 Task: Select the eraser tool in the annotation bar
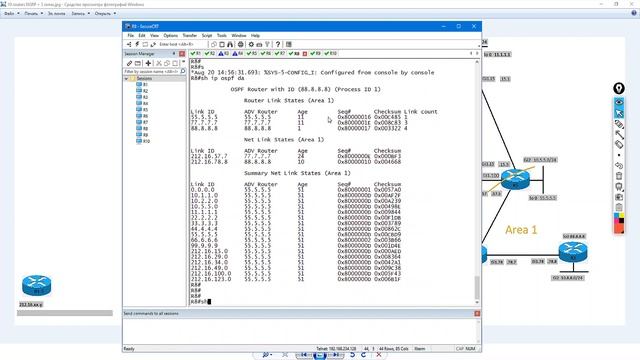[619, 144]
